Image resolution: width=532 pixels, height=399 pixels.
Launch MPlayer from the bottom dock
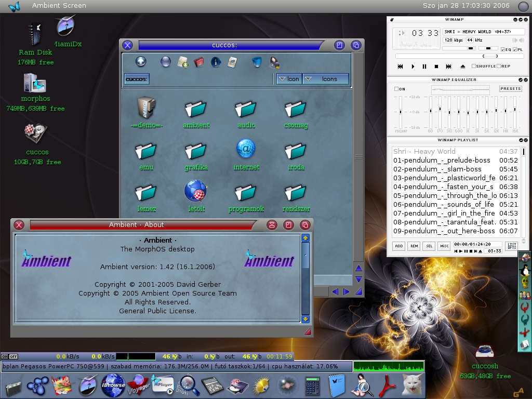pyautogui.click(x=163, y=385)
